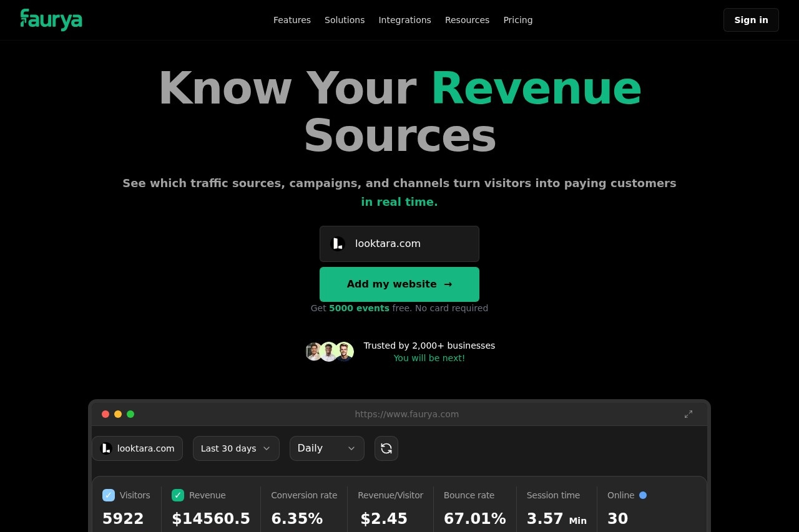Screen dimensions: 799x532
Task: Click the Revenue amount $14560.5
Action: [211, 519]
